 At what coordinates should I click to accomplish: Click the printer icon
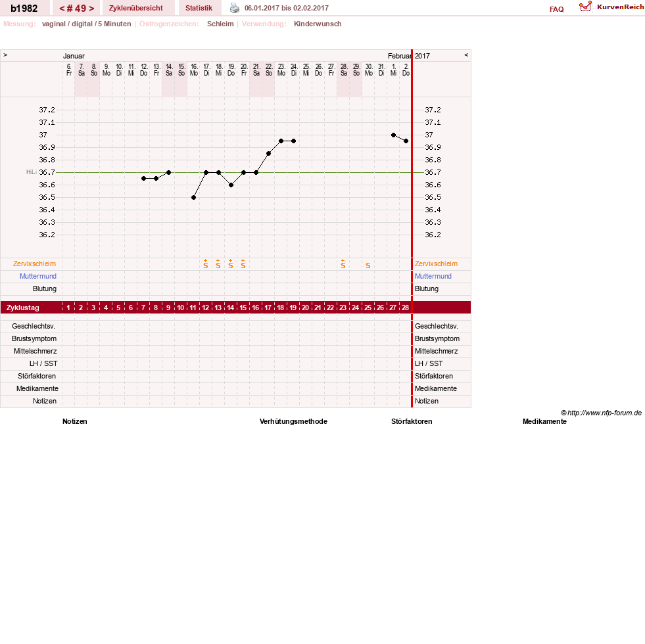coord(235,8)
